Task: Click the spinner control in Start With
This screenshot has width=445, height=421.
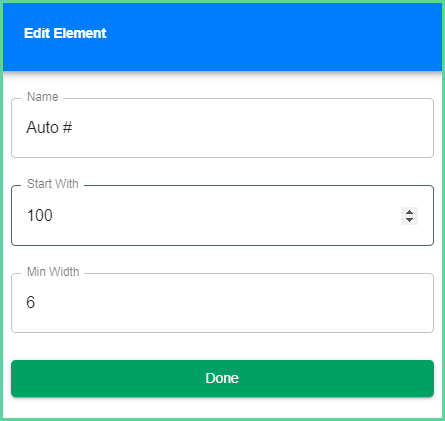Action: click(x=409, y=216)
